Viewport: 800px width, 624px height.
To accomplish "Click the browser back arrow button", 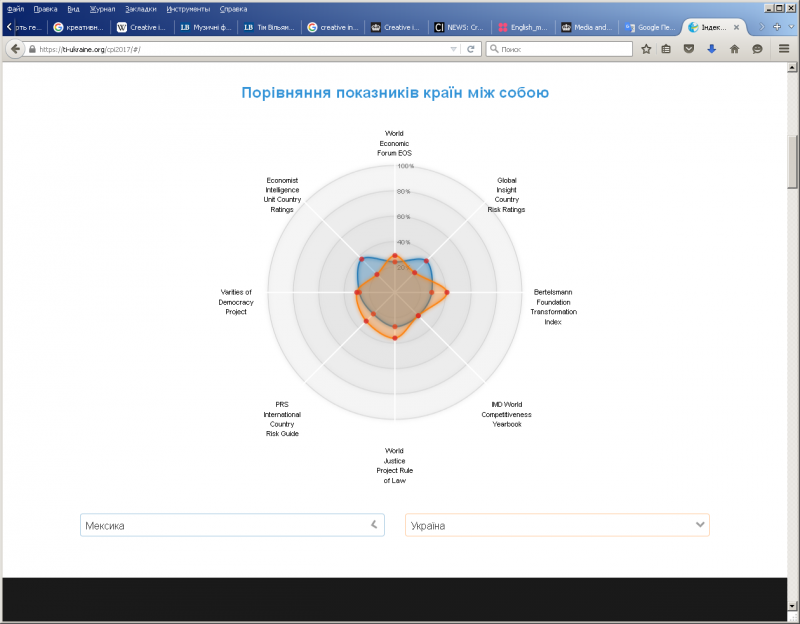I will 16,48.
